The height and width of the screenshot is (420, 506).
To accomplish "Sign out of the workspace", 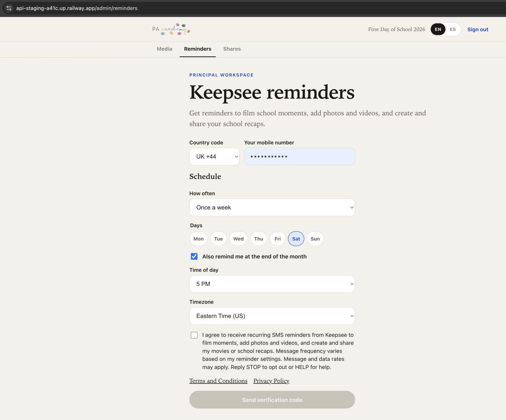I will point(477,29).
